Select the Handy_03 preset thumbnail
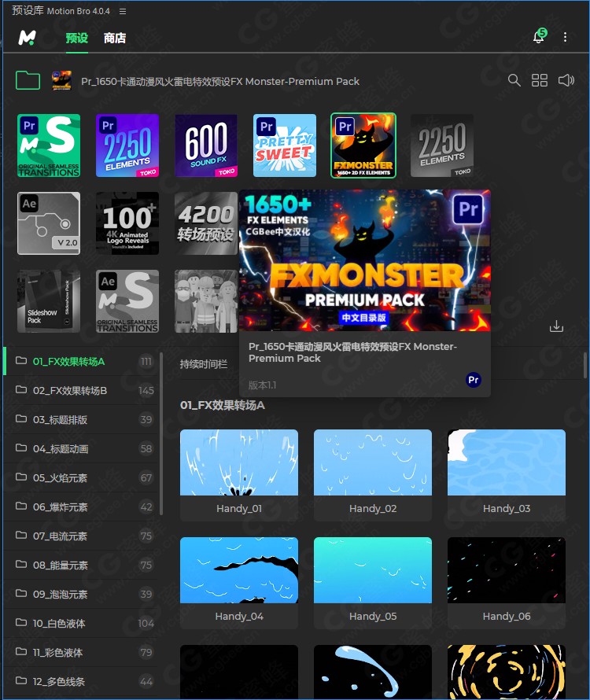The width and height of the screenshot is (590, 700). coord(507,462)
